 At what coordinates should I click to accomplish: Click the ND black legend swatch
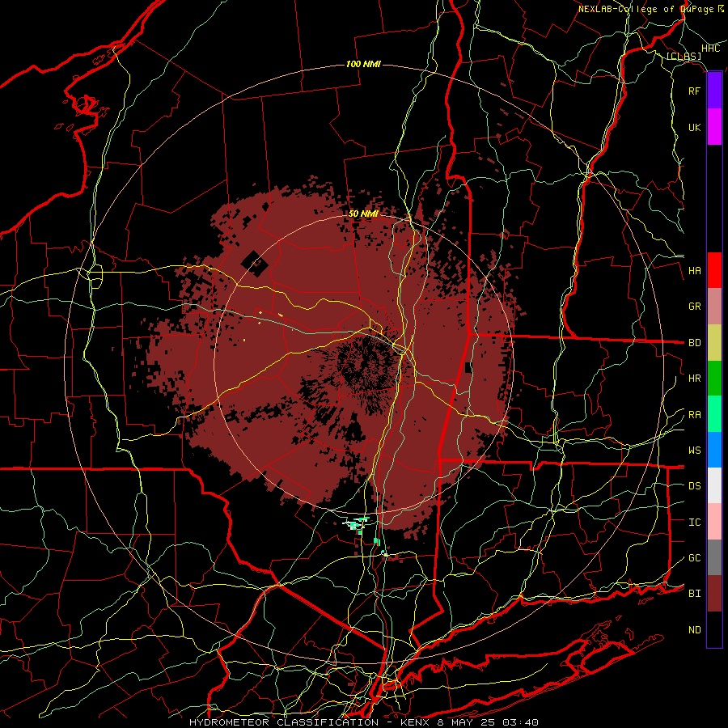pos(714,629)
